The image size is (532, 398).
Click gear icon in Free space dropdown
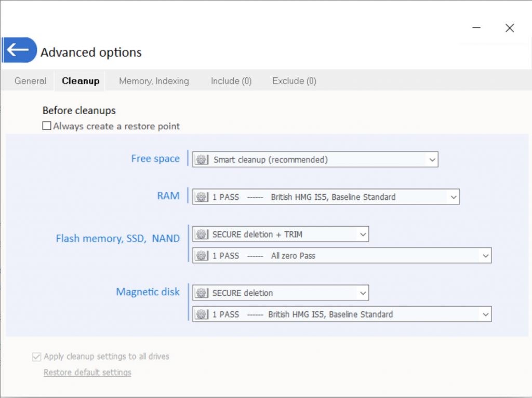tap(202, 160)
